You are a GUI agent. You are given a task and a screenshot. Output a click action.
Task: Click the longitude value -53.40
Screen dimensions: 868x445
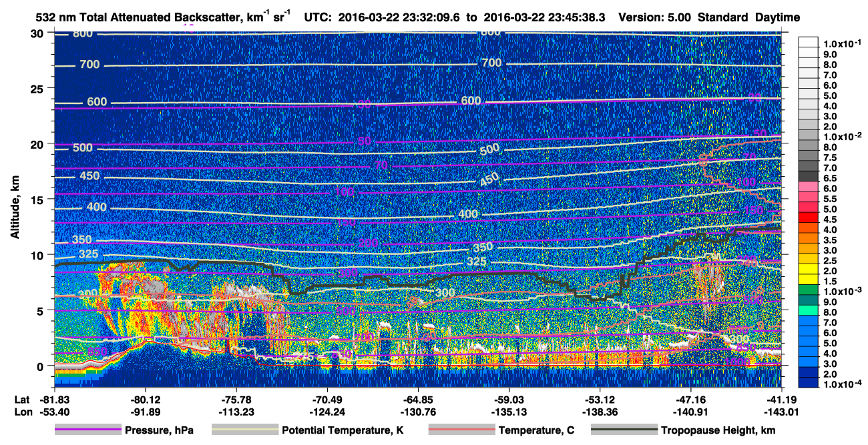coord(54,411)
